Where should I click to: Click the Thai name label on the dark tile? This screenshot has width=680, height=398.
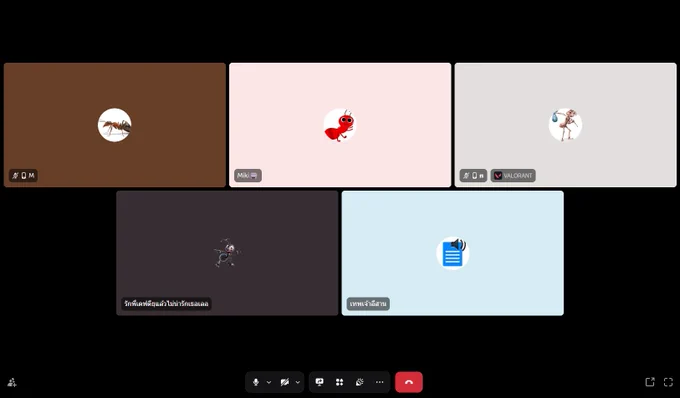[166, 303]
